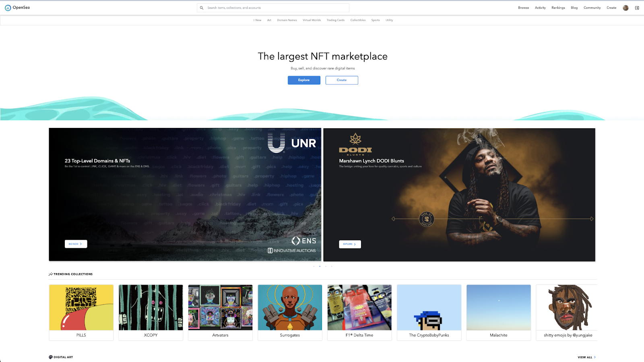This screenshot has height=362, width=644.
Task: Open The CryptoBabyPunks collection thumbnail
Action: click(x=429, y=308)
